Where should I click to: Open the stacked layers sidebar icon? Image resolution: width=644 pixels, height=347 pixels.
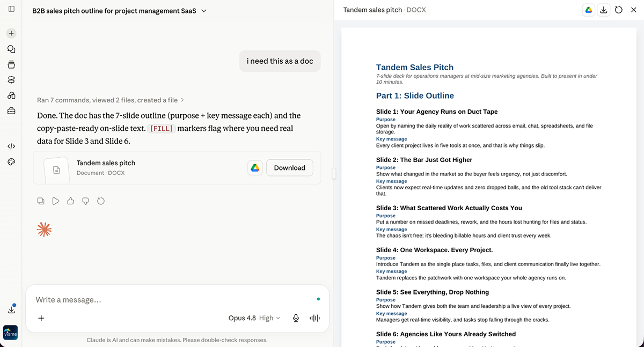(11, 80)
